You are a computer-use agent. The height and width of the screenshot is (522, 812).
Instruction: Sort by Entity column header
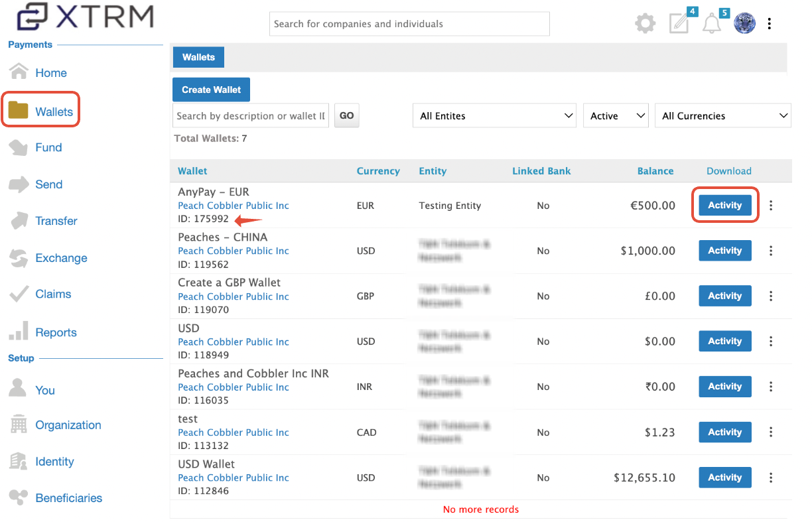pos(433,171)
